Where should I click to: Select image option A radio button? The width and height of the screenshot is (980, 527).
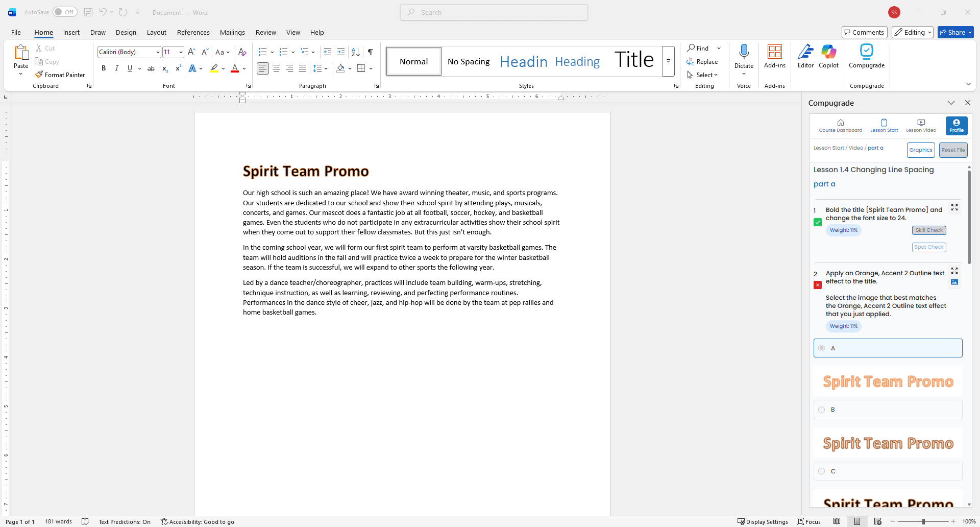(x=822, y=348)
